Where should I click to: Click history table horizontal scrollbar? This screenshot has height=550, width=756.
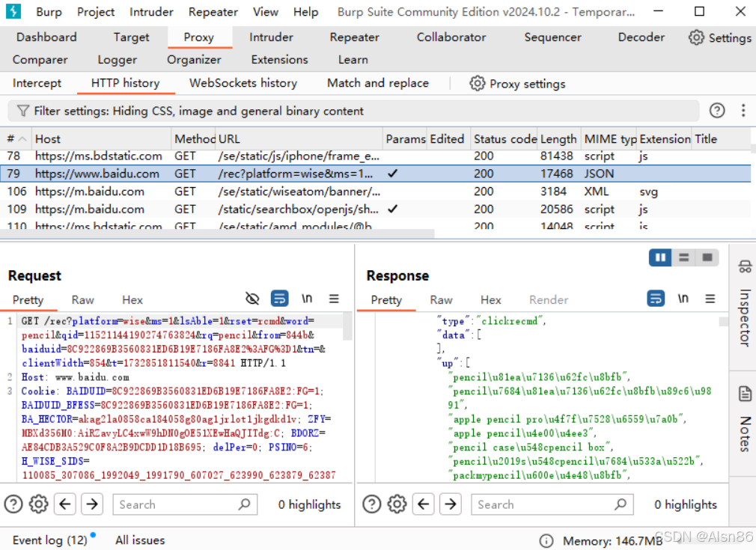pyautogui.click(x=217, y=233)
